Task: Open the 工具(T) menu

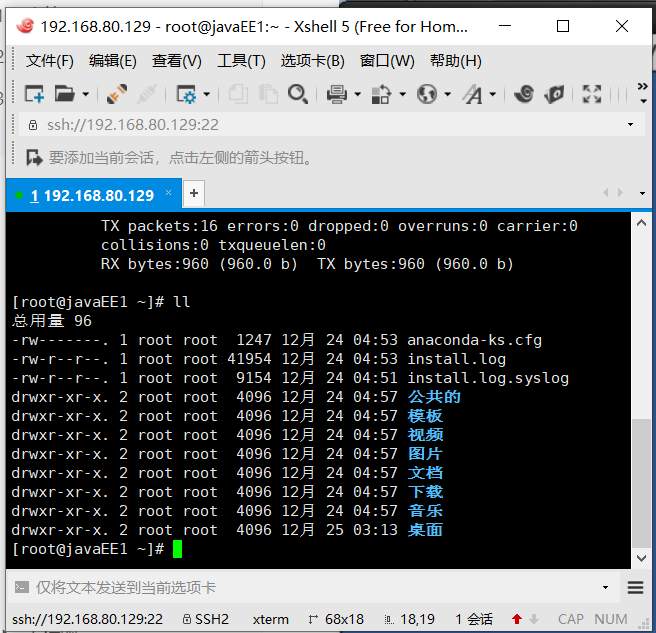Action: click(241, 61)
